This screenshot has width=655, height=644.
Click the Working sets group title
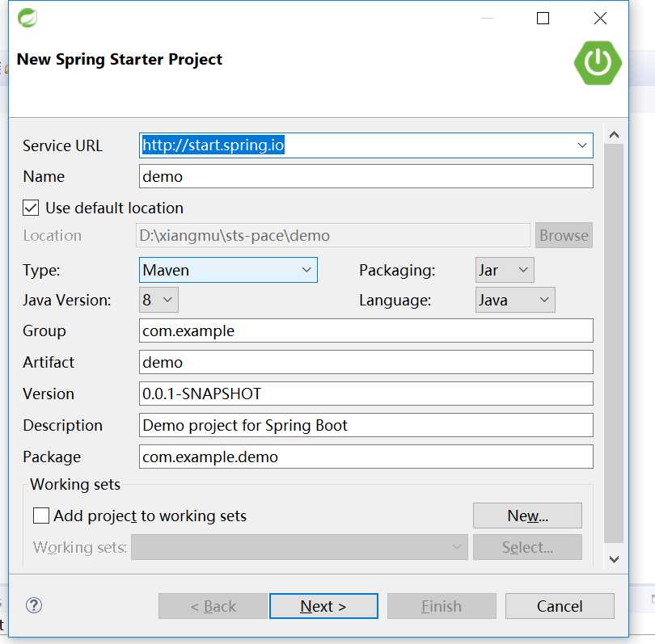click(x=75, y=484)
